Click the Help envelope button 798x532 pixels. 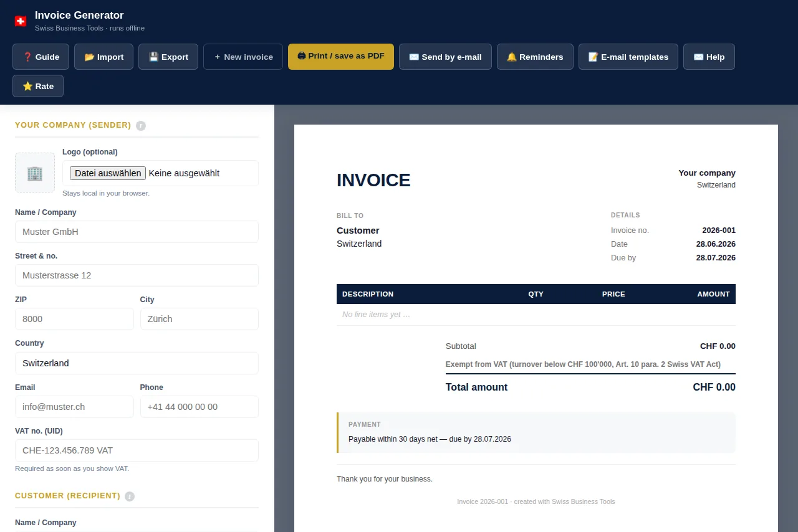coord(709,57)
